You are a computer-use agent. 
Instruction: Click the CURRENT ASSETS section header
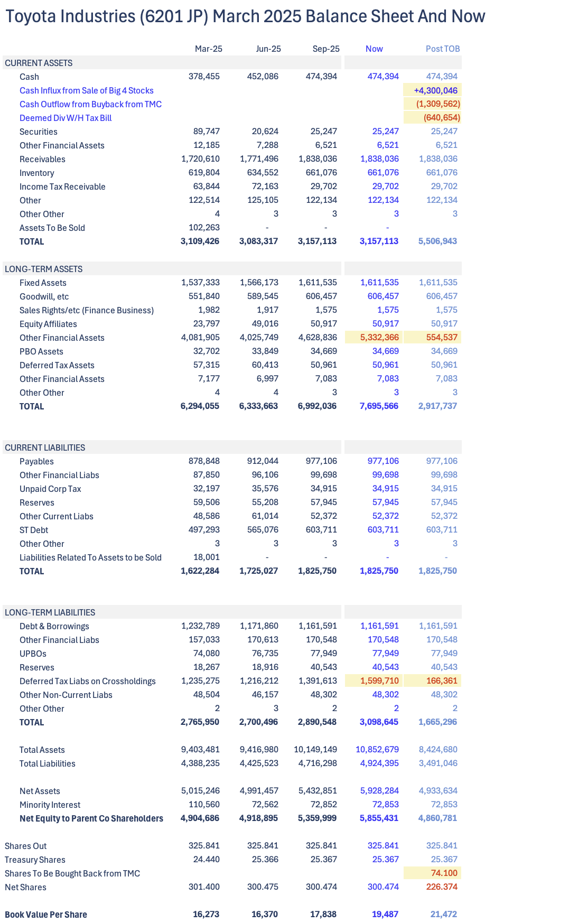[39, 63]
